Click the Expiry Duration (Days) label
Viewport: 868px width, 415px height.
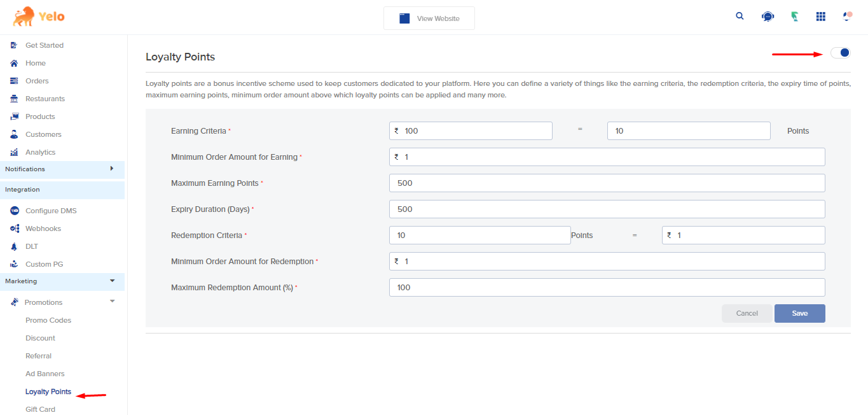coord(210,209)
